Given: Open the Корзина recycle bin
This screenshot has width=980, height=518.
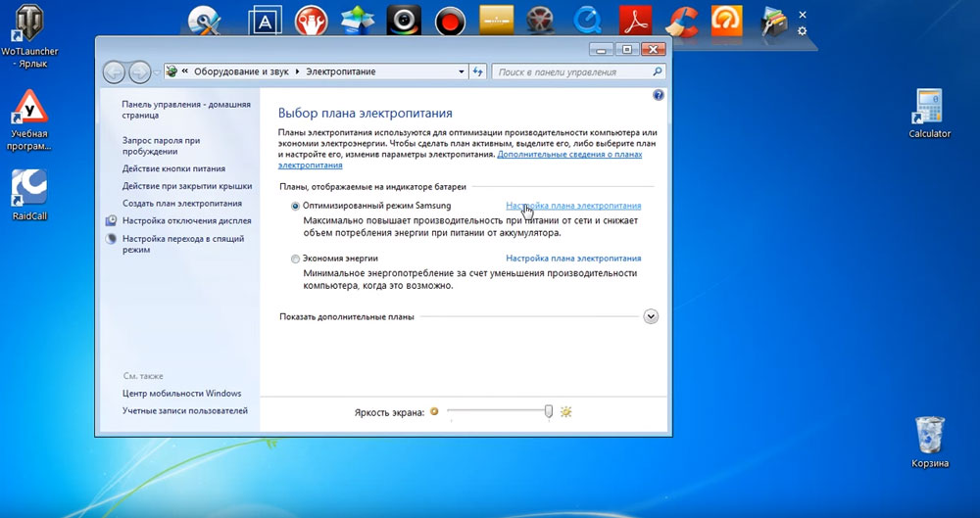Looking at the screenshot, I should 930,443.
